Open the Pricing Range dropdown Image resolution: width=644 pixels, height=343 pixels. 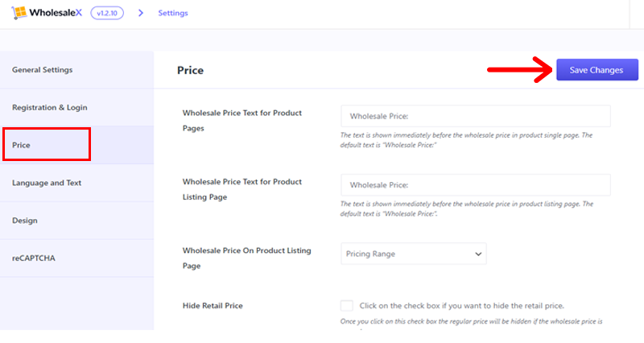[x=414, y=254]
